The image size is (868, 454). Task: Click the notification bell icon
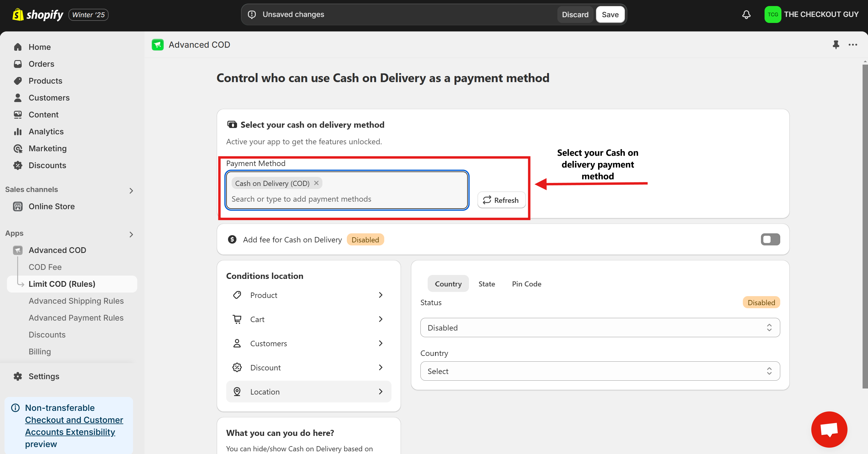click(746, 14)
